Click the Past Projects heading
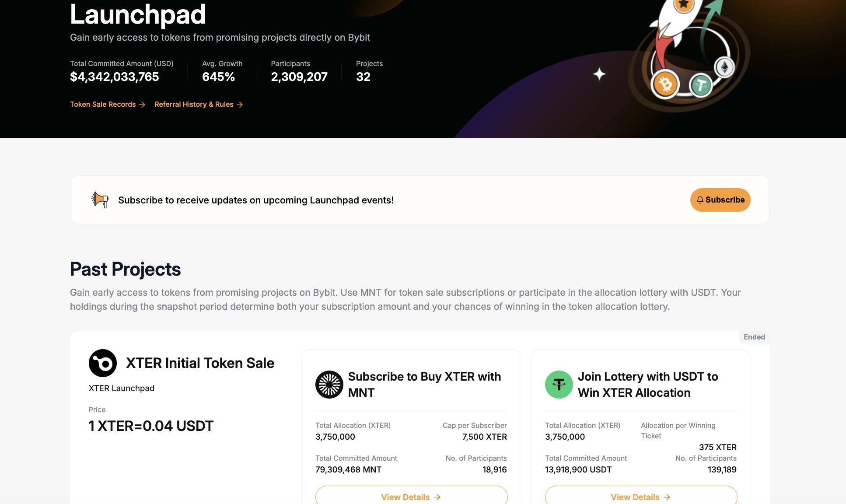The height and width of the screenshot is (504, 846). 126,269
